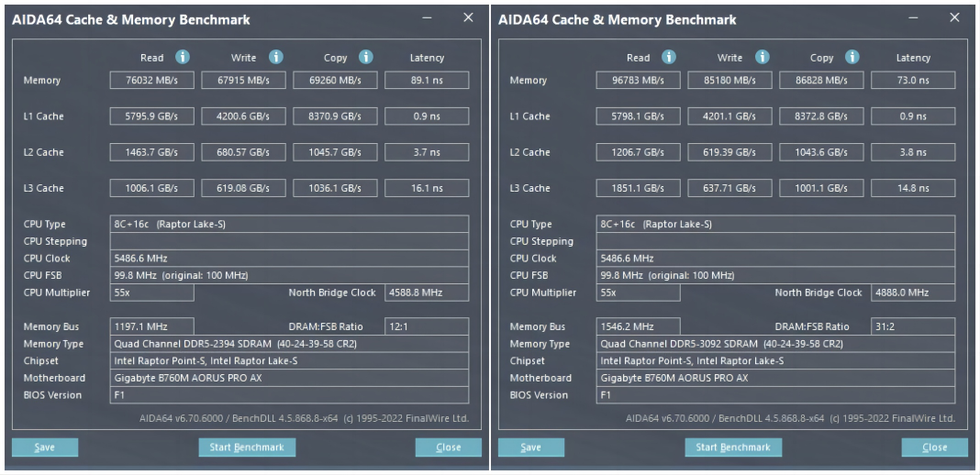Image resolution: width=980 pixels, height=475 pixels.
Task: Click Write info icon in left window
Action: tap(276, 58)
